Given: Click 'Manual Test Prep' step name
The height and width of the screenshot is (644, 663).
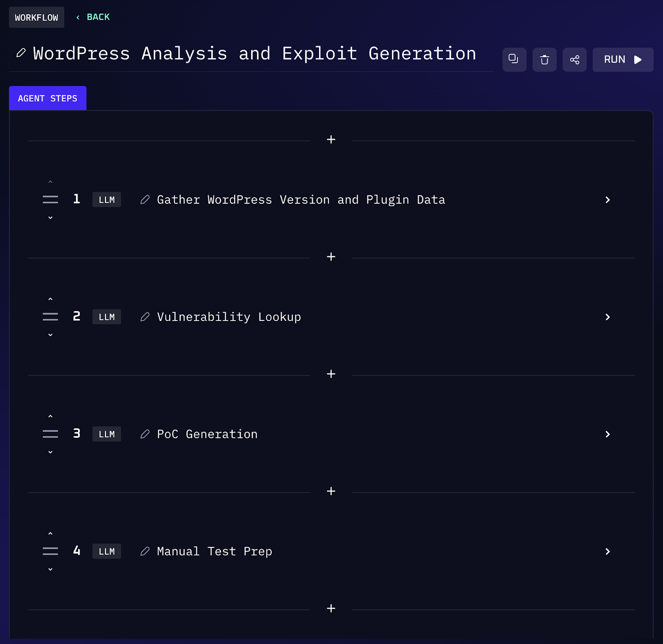Looking at the screenshot, I should pyautogui.click(x=215, y=551).
